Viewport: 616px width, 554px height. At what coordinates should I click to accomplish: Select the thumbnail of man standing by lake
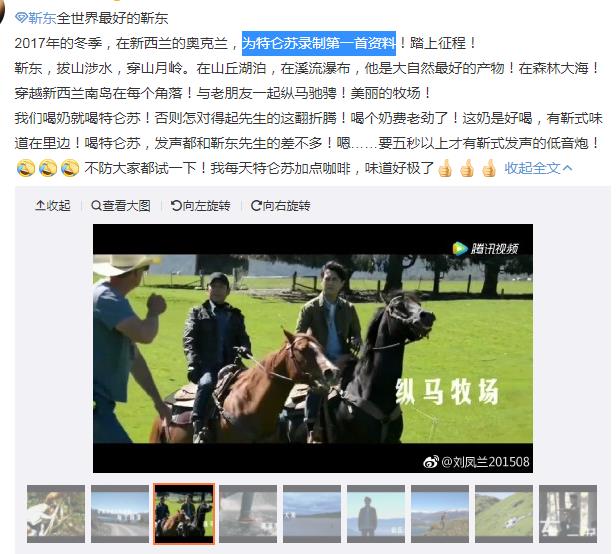tap(376, 514)
